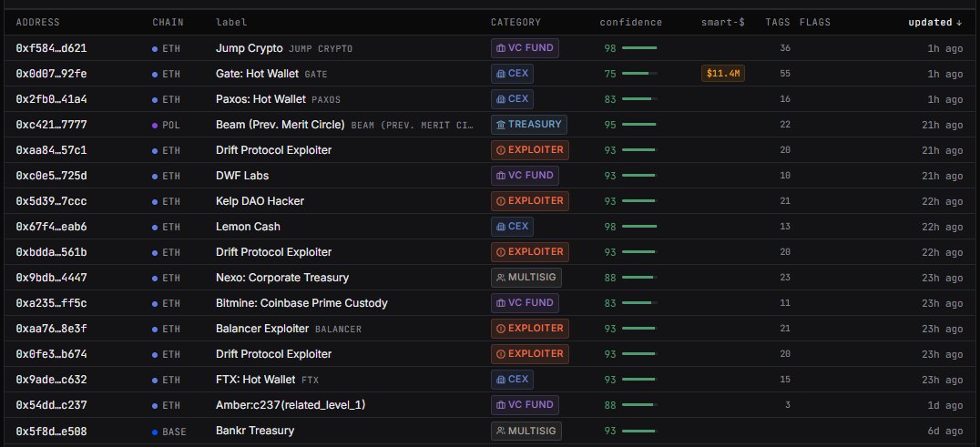Click the $11.4M smart-money badge

722,74
